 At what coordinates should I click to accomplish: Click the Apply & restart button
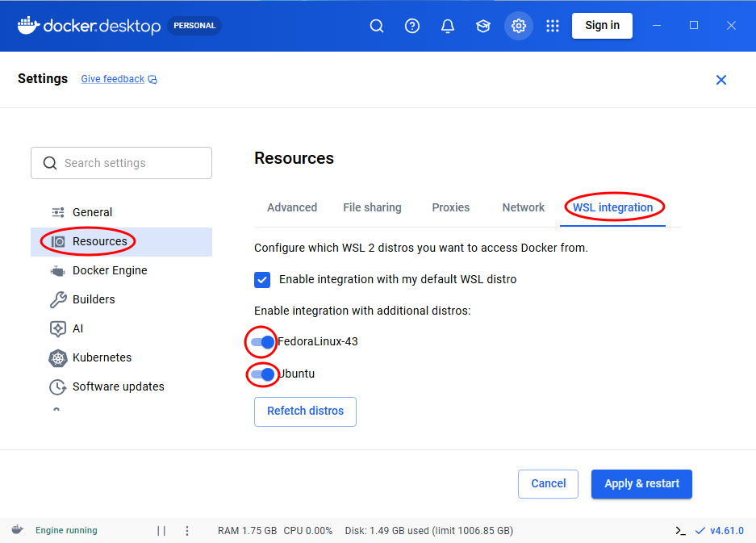pos(641,484)
